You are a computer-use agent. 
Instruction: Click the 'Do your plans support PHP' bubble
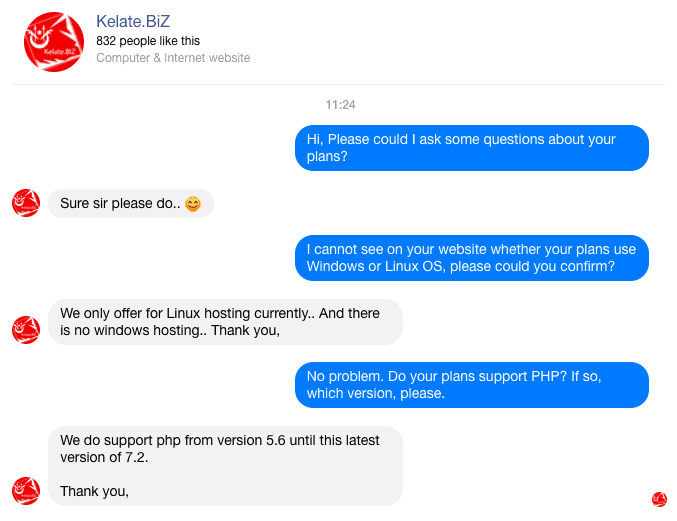pos(471,385)
